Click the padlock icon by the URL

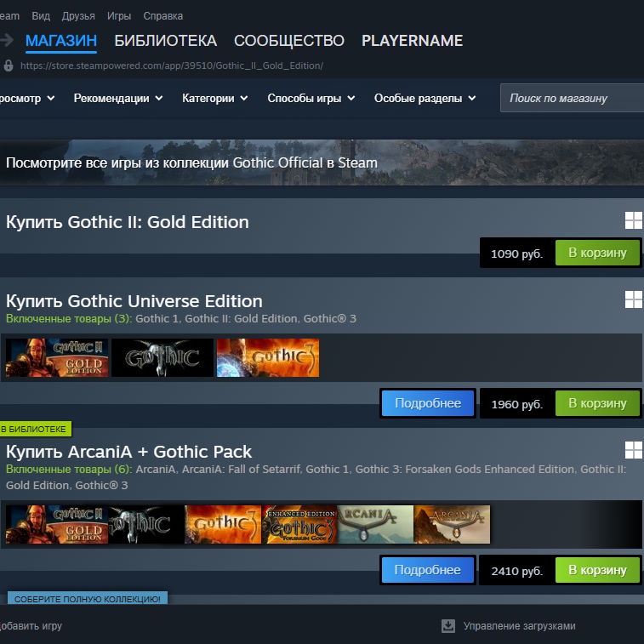pos(9,66)
